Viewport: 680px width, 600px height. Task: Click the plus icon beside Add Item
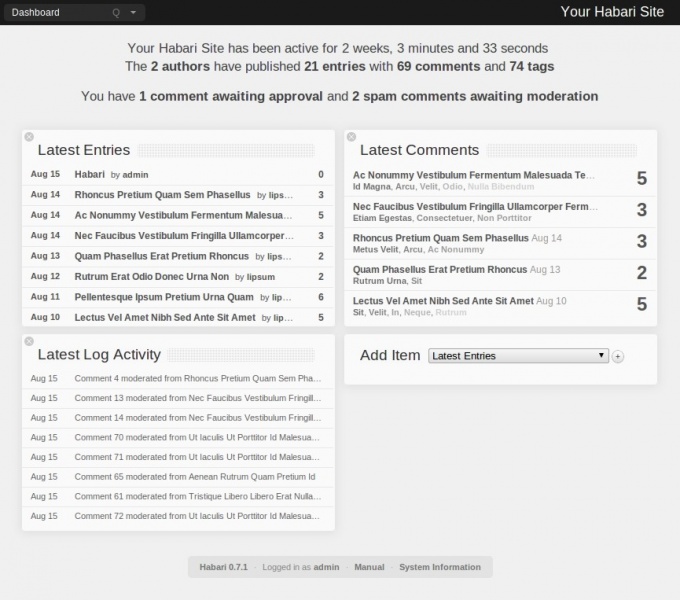pos(618,356)
